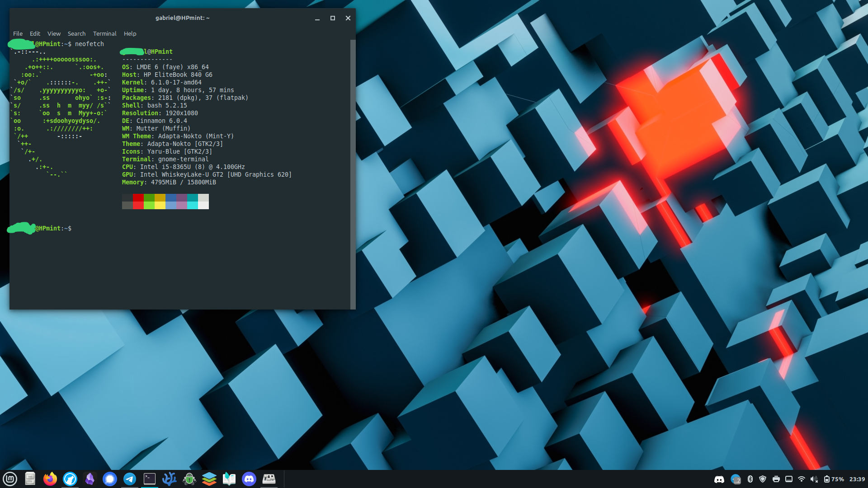Image resolution: width=868 pixels, height=488 pixels.
Task: Switch to Telegram in the taskbar
Action: (130, 479)
